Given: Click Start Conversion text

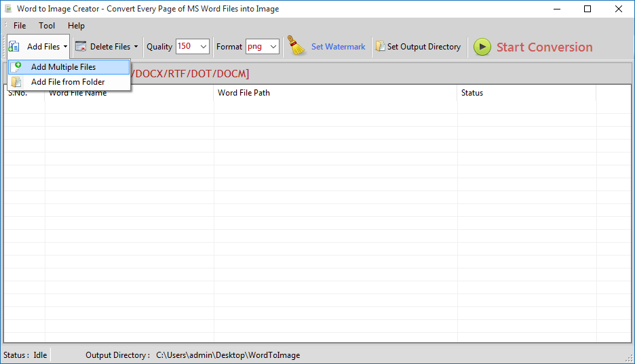Looking at the screenshot, I should point(544,47).
